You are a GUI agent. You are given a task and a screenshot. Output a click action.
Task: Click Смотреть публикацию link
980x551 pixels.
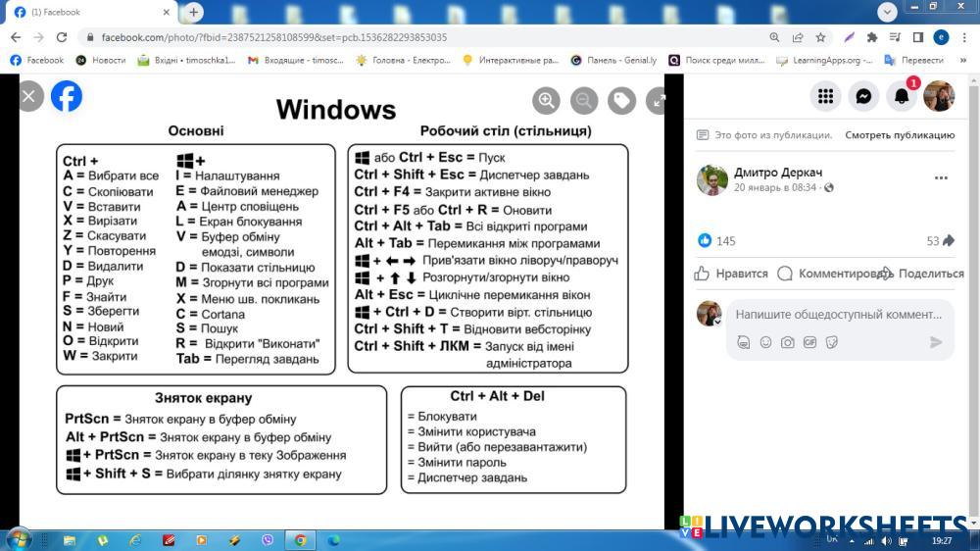pos(899,135)
